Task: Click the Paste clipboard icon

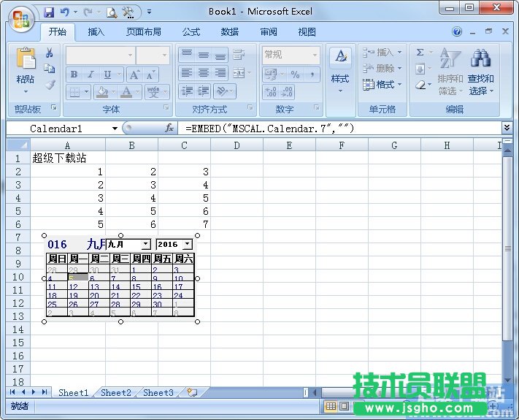Action: 26,60
